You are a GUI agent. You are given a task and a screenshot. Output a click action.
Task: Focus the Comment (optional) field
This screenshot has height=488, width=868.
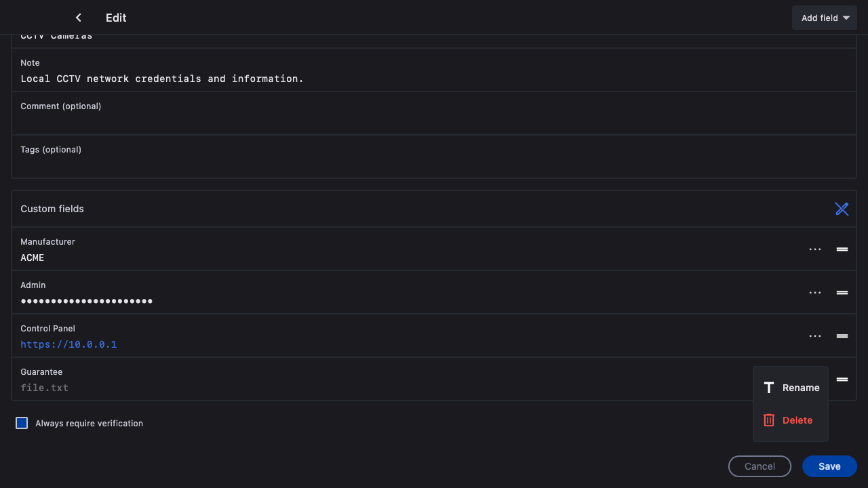pyautogui.click(x=271, y=122)
